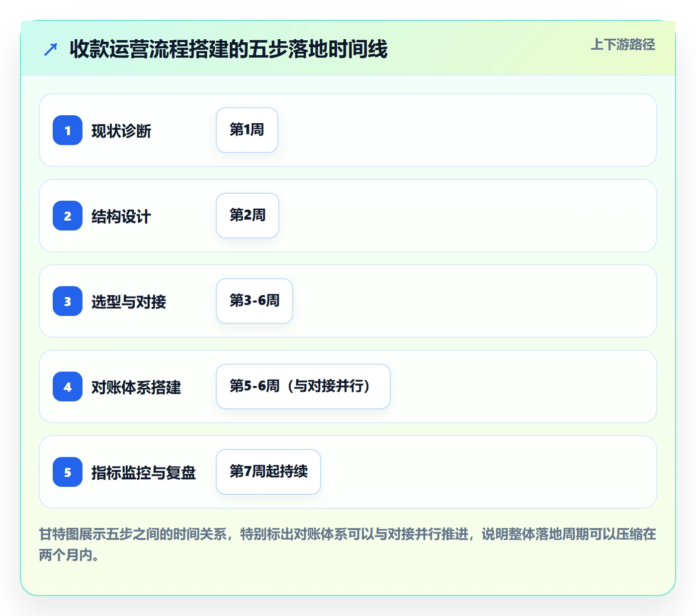Select the 第2周 time chip
This screenshot has width=696, height=616.
coord(248,216)
